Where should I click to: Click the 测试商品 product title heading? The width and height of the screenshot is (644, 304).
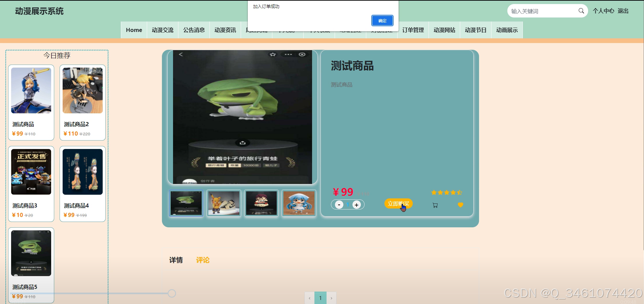click(352, 66)
